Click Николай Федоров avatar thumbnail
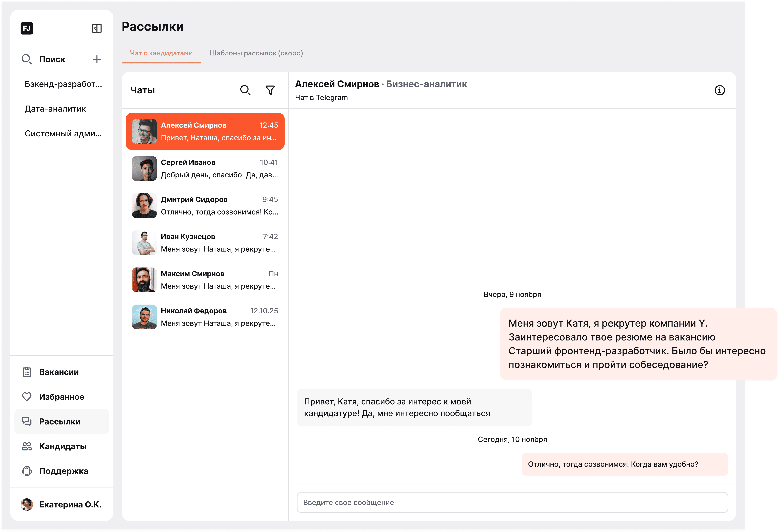Screen dimensions: 779x532 [144, 317]
